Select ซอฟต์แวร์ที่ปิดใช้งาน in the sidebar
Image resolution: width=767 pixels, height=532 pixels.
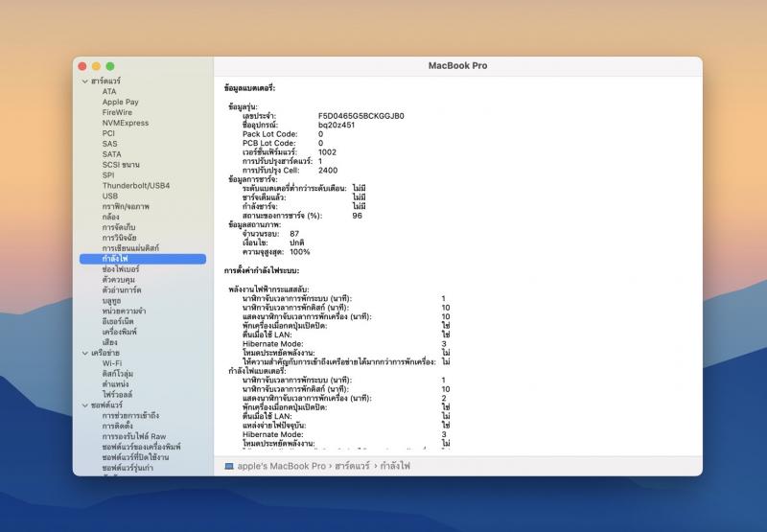coord(135,457)
